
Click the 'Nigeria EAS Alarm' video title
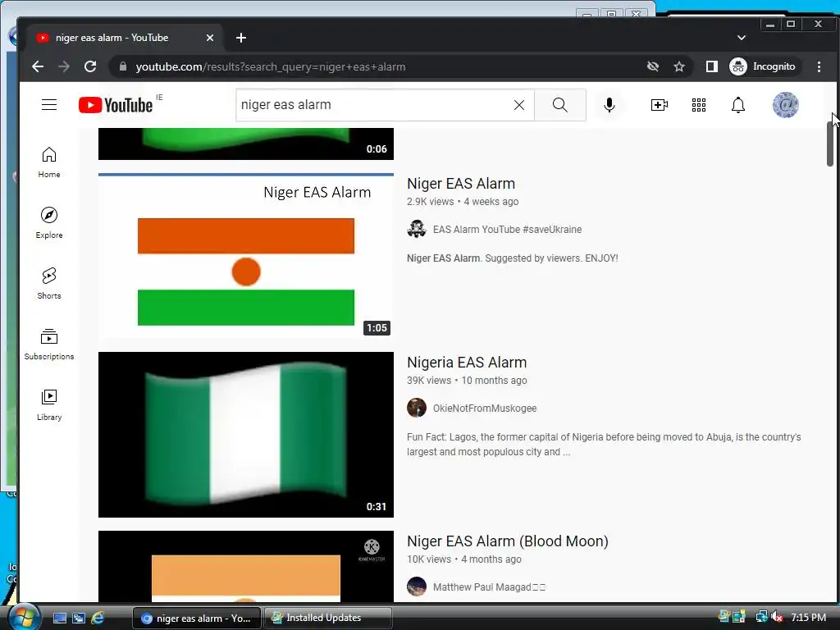coord(467,362)
